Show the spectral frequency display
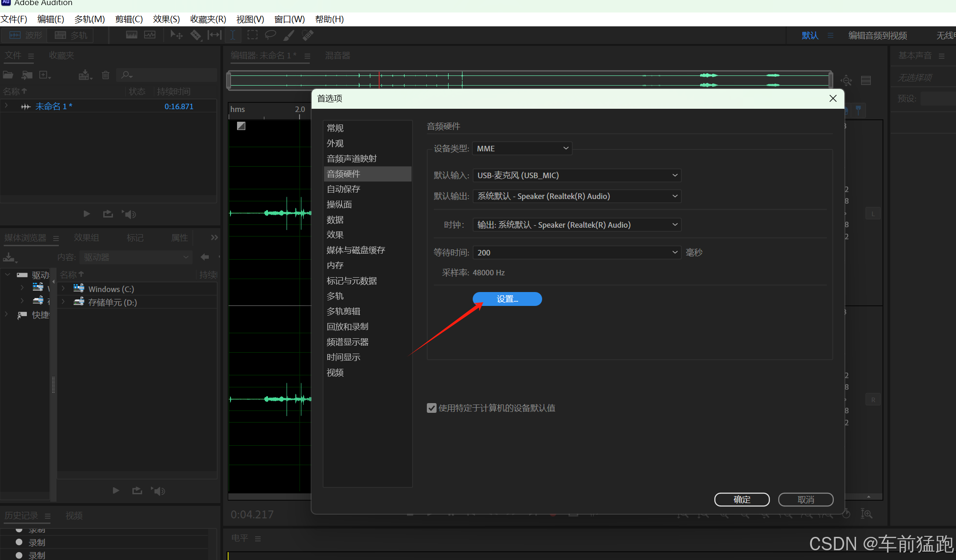 click(x=131, y=35)
